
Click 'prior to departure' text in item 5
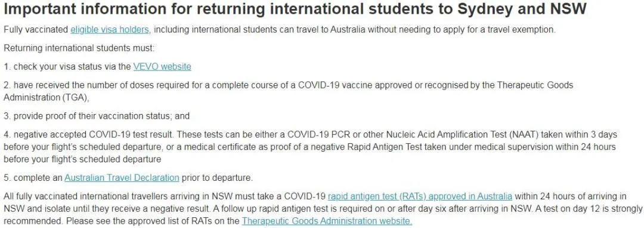(x=216, y=178)
